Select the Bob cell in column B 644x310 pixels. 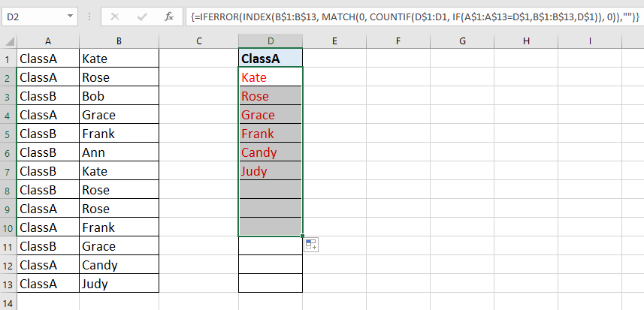tap(119, 96)
